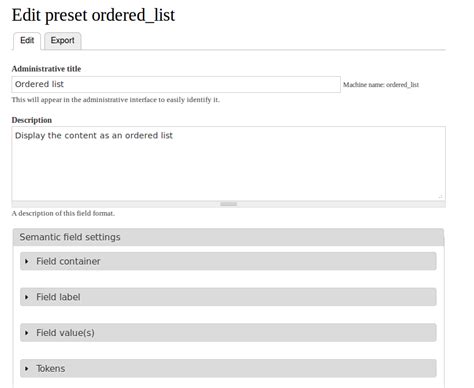The image size is (474, 388).
Task: Focus the Administrative title input field
Action: pos(176,84)
